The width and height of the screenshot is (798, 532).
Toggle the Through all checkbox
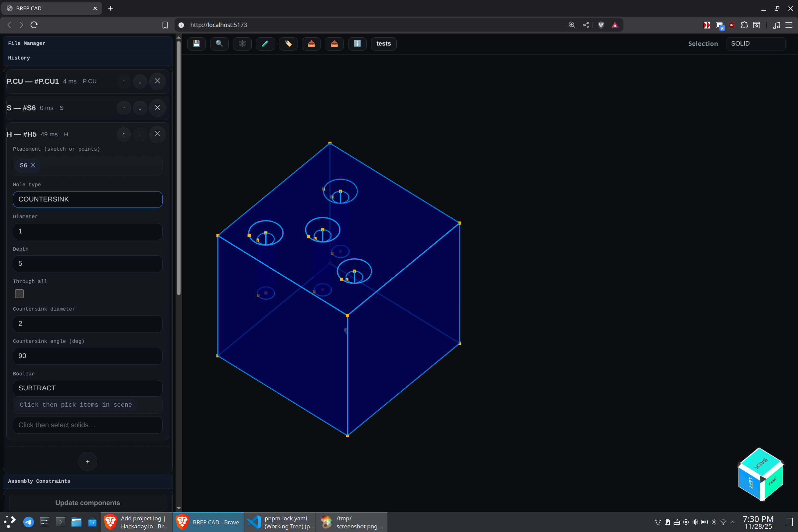click(x=19, y=294)
